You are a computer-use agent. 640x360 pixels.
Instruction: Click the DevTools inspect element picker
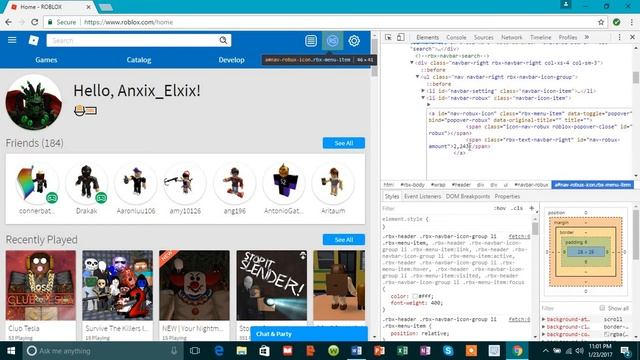point(388,37)
